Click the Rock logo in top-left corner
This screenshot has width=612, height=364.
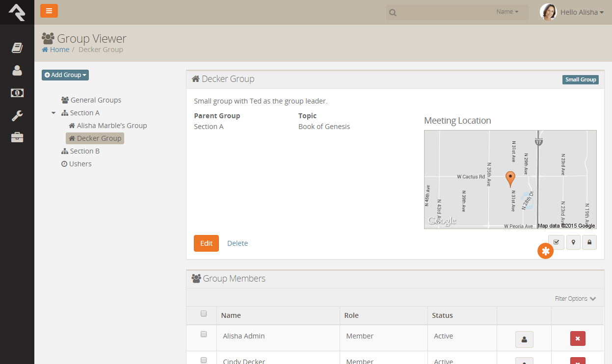point(17,12)
